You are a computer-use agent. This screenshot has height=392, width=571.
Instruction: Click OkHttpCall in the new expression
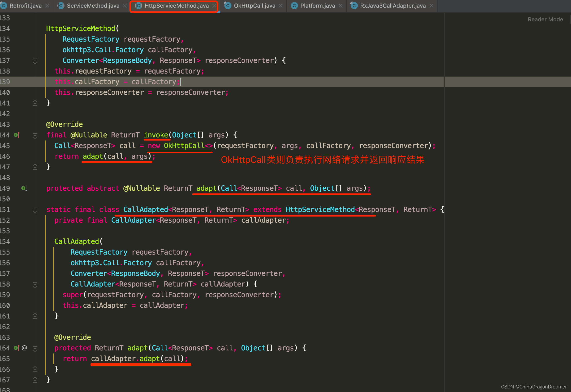[184, 146]
